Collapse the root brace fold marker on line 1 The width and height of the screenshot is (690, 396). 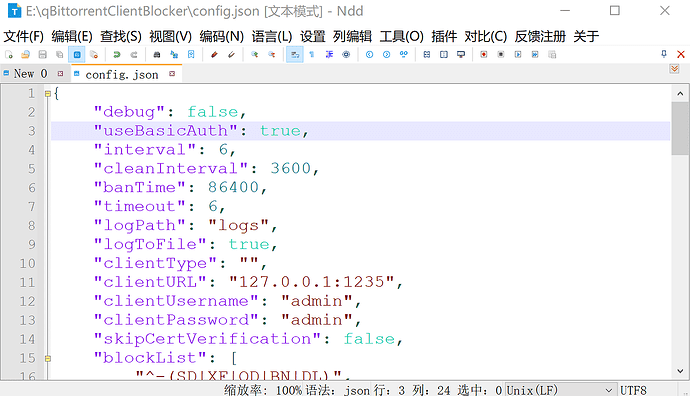click(x=48, y=93)
